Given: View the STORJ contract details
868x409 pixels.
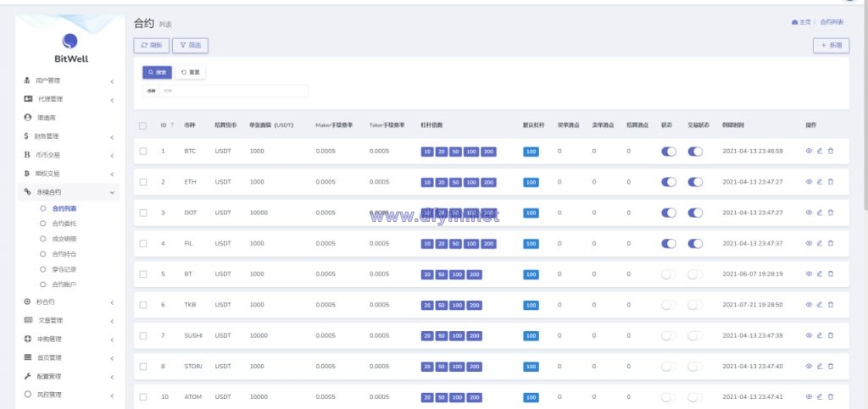Looking at the screenshot, I should [809, 366].
